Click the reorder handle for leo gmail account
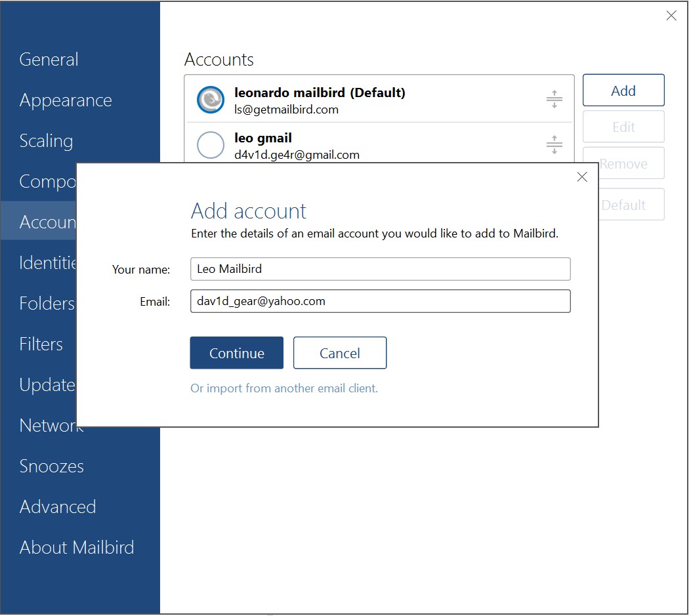The height and width of the screenshot is (616, 691). [554, 144]
